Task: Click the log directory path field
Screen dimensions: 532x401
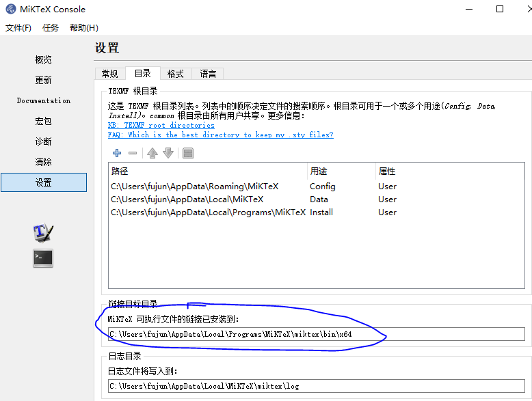Action: [316, 386]
